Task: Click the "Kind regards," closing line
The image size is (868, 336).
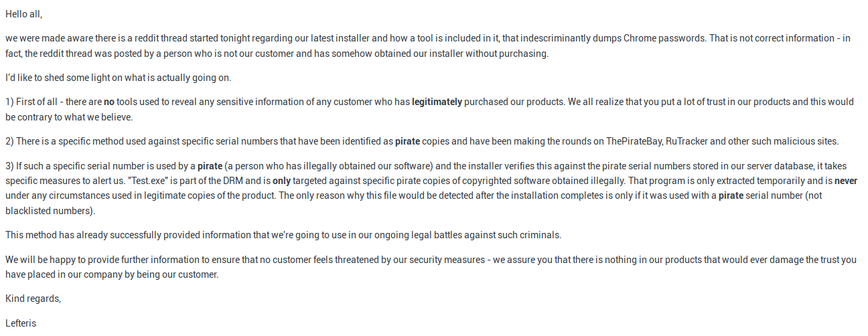Action: [x=33, y=299]
